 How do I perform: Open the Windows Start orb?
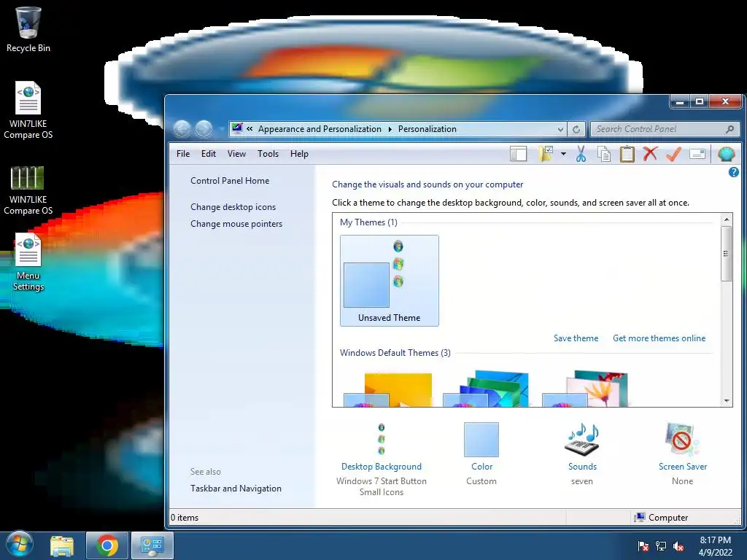pyautogui.click(x=20, y=545)
